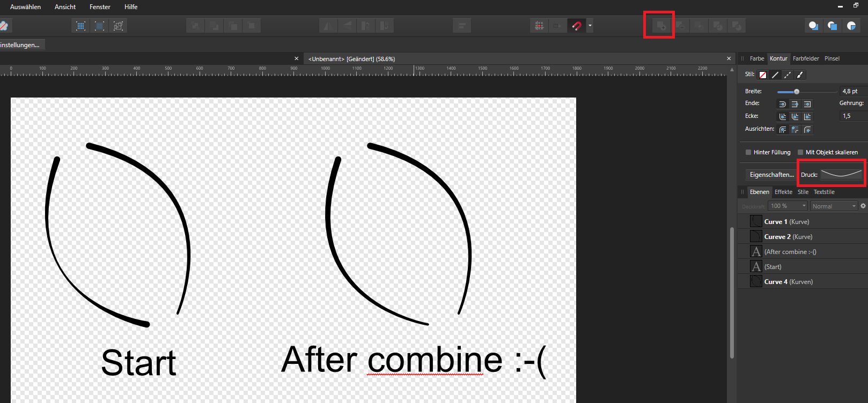This screenshot has width=868, height=403.
Task: Open the snapping options dropdown arrow
Action: point(590,26)
